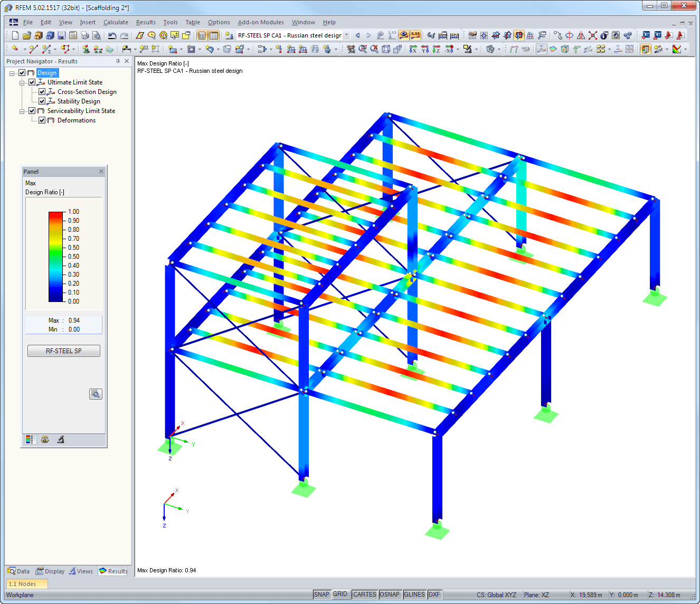The width and height of the screenshot is (700, 604).
Task: Toggle the Show Results eye icon
Action: [x=404, y=35]
